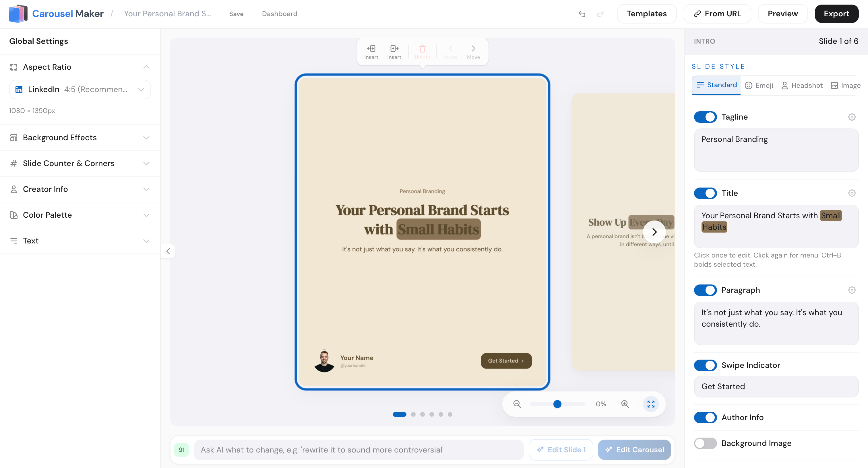Open the Templates button
This screenshot has height=468, width=868.
pyautogui.click(x=646, y=14)
